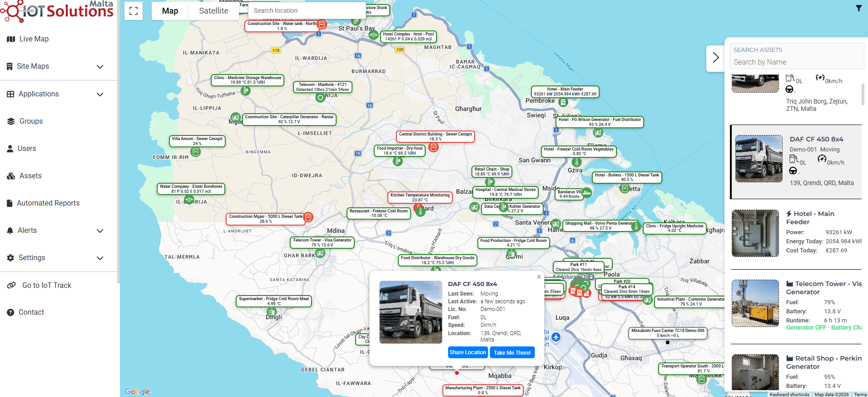Click the Applications grid icon

pos(10,94)
